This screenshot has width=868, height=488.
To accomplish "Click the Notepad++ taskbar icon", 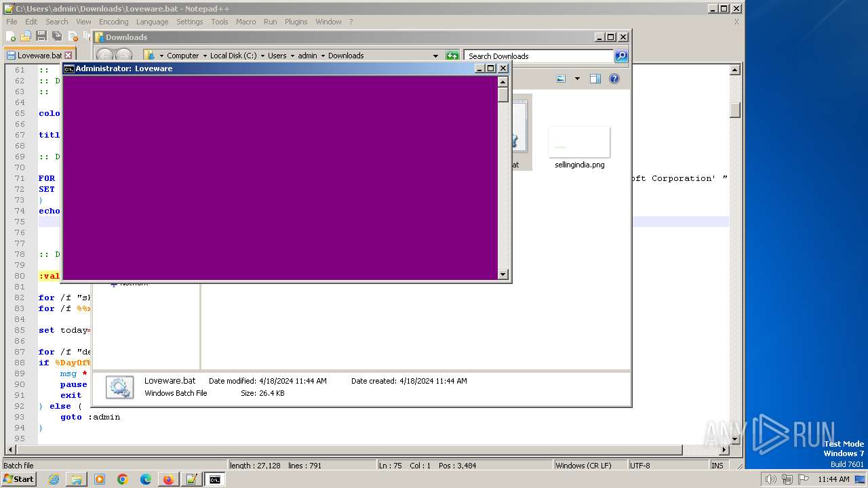I will click(192, 479).
